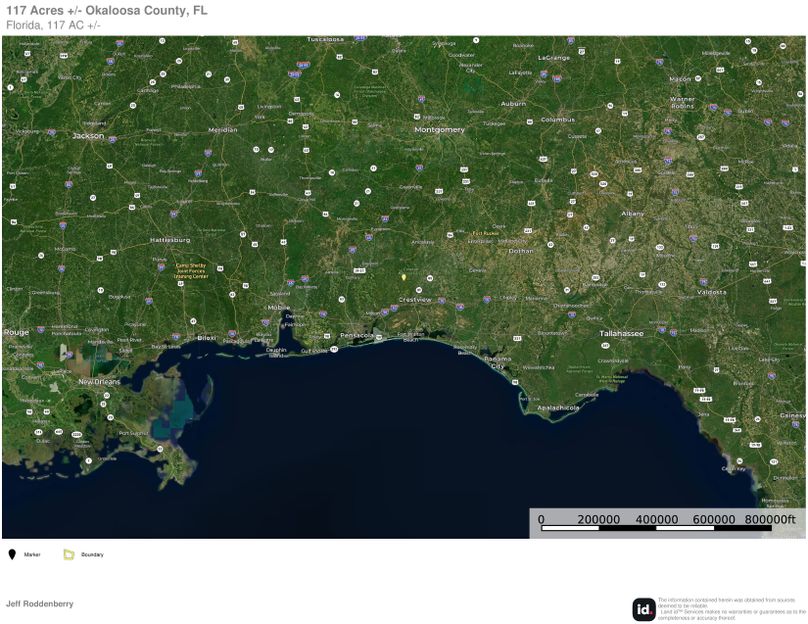The height and width of the screenshot is (624, 808).
Task: Click the Meridian city label
Action: [222, 130]
